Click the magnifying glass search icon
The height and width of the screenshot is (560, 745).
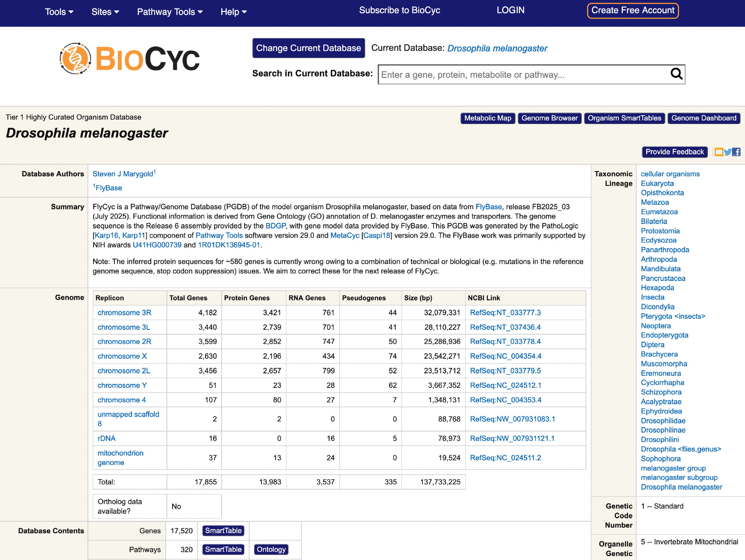click(676, 74)
